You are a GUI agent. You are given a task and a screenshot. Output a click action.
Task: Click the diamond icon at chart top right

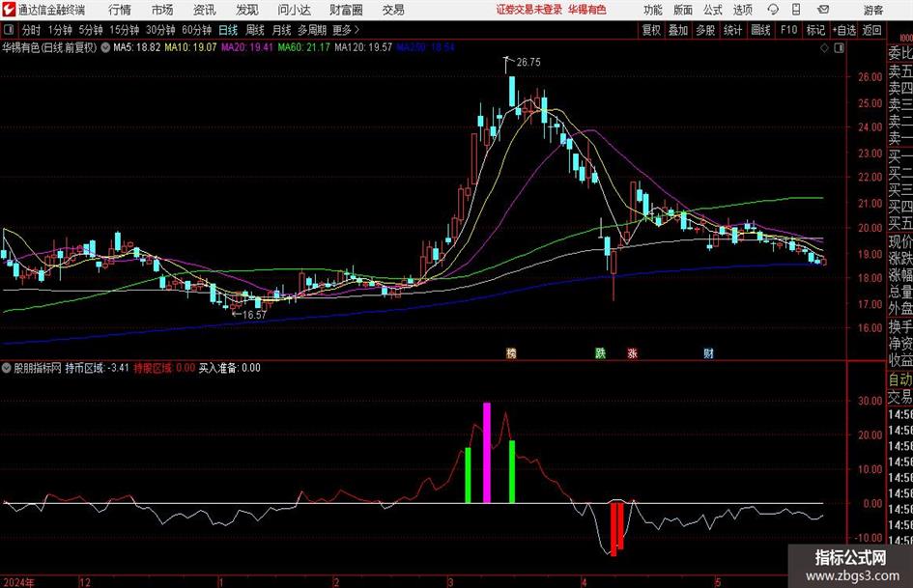click(824, 48)
